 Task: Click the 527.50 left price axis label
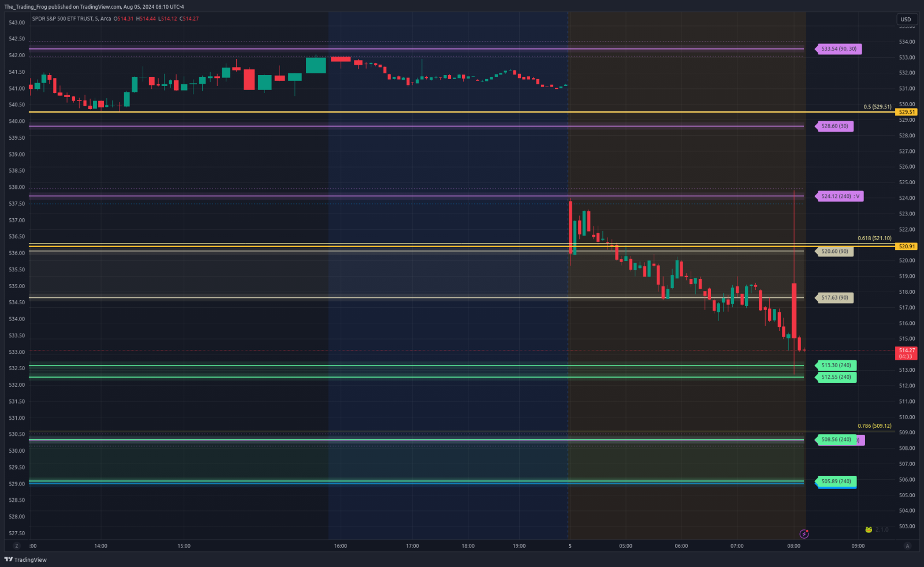tap(17, 533)
